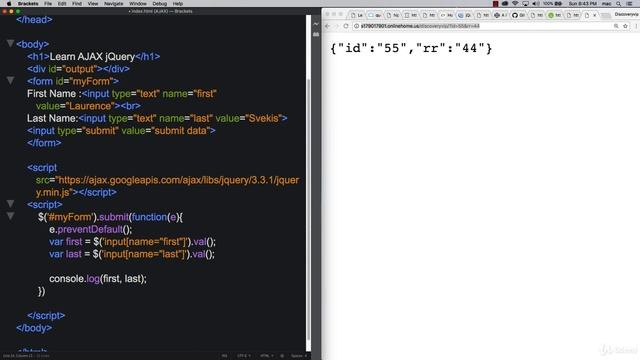The image size is (640, 360).
Task: Click the clock showing Sun 8:43 PM
Action: 583,3
